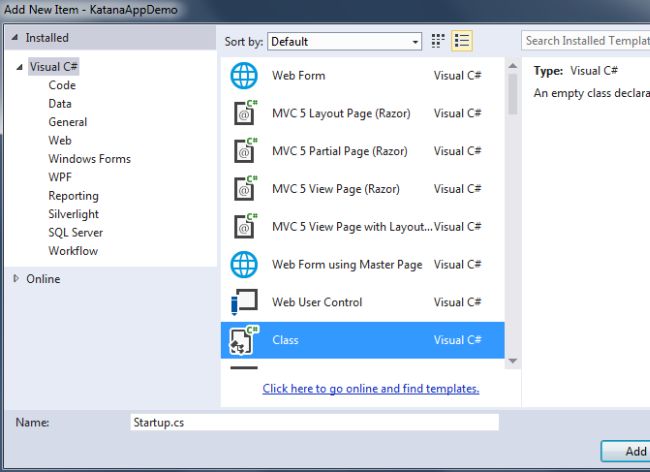The height and width of the screenshot is (472, 650).
Task: Switch to small icons view
Action: click(438, 41)
